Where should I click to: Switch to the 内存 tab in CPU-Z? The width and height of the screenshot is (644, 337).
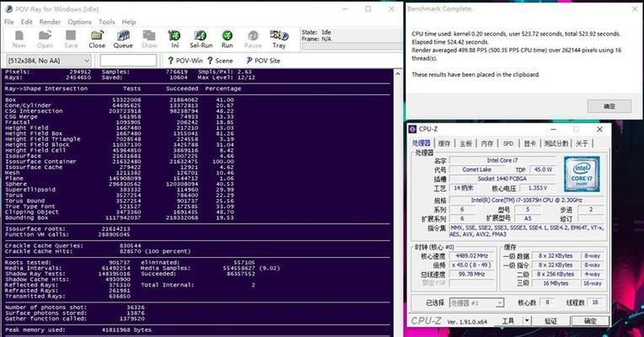click(x=487, y=143)
